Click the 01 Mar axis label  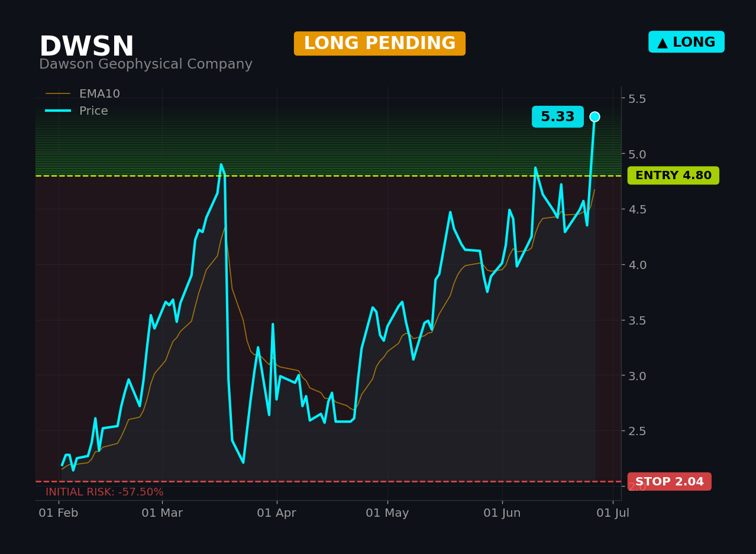click(162, 513)
